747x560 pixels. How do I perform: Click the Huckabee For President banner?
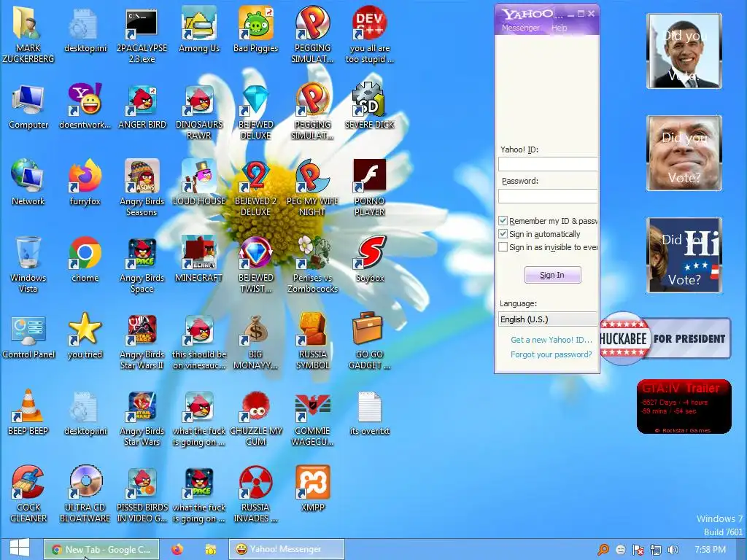[x=665, y=338]
